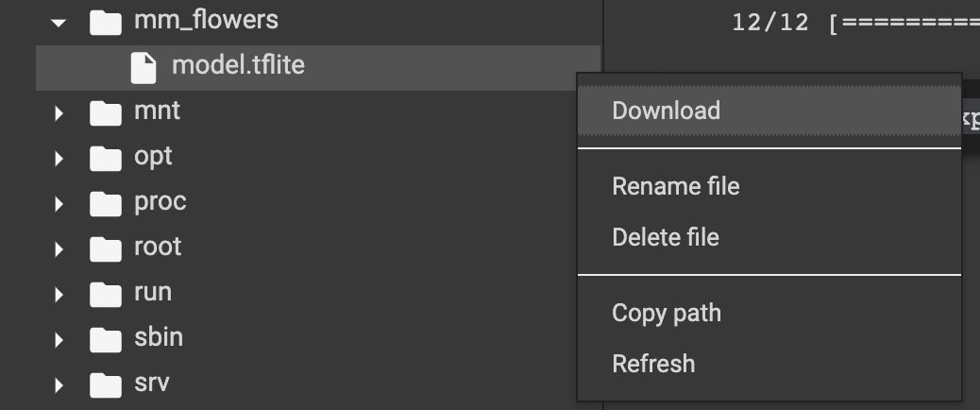The width and height of the screenshot is (980, 410).
Task: Expand the mnt folder arrow
Action: pyautogui.click(x=59, y=112)
